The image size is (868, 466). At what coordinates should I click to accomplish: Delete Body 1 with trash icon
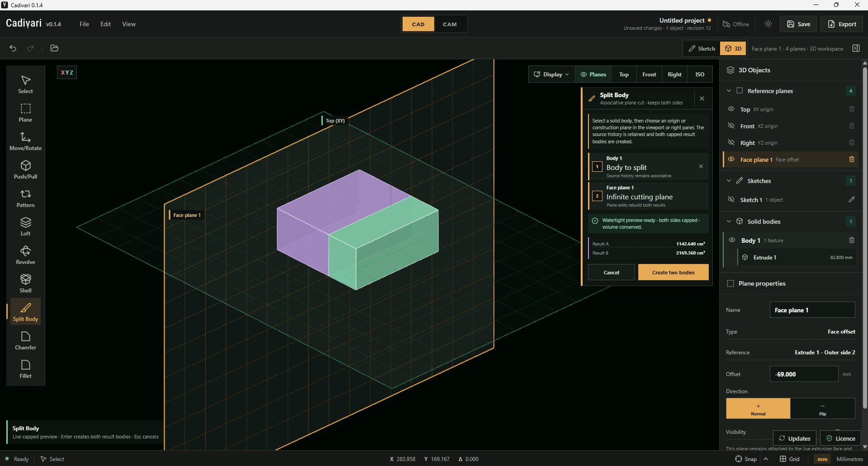pyautogui.click(x=852, y=240)
